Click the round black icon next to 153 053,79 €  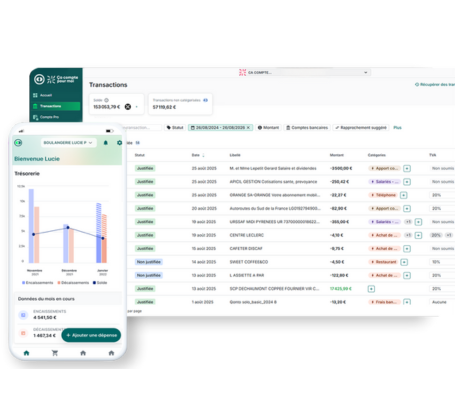(128, 107)
